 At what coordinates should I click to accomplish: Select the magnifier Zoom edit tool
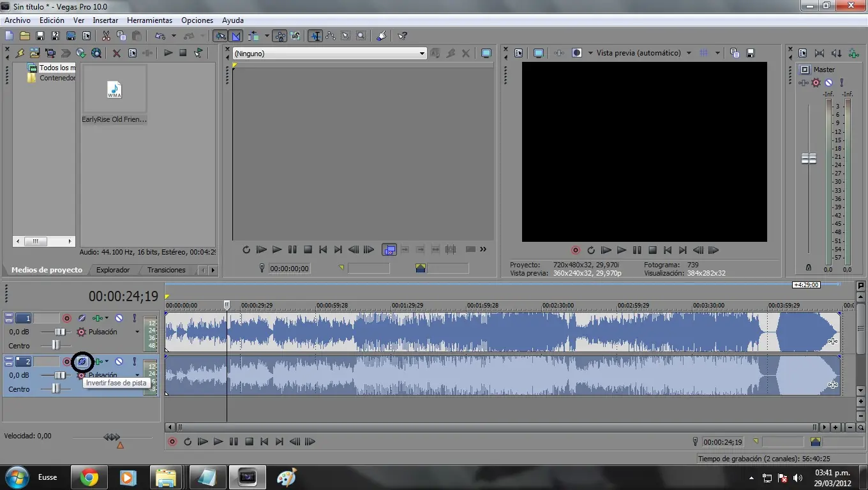coord(361,36)
